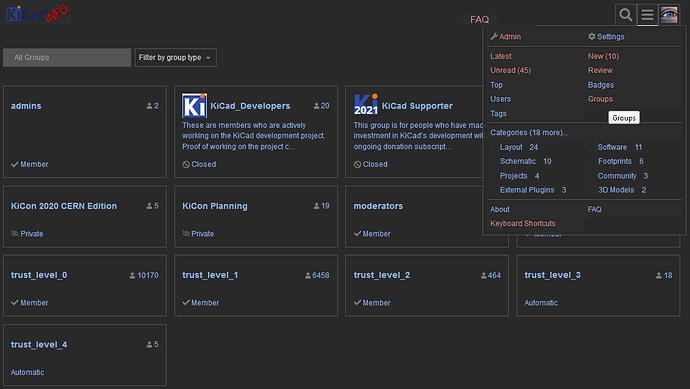Open the FAQ header link
The image size is (690, 389).
(x=480, y=20)
